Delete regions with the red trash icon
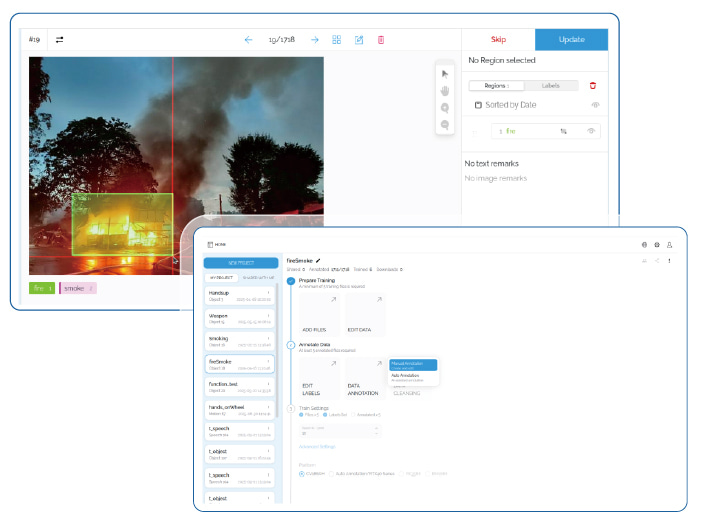 [593, 86]
